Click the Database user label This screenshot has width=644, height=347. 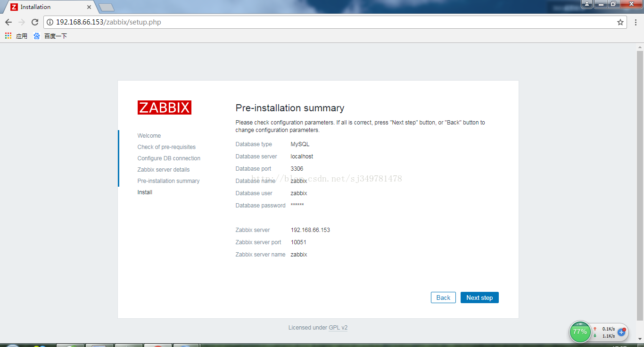254,193
